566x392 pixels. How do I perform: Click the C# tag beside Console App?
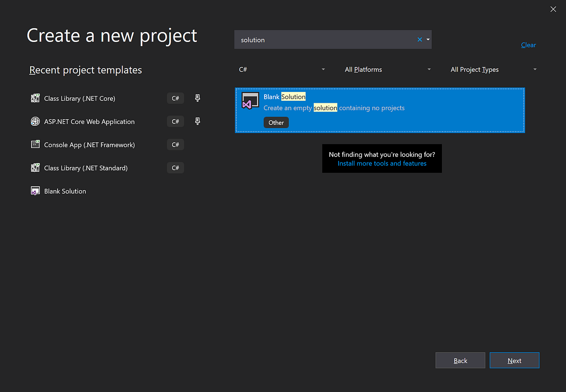tap(175, 144)
